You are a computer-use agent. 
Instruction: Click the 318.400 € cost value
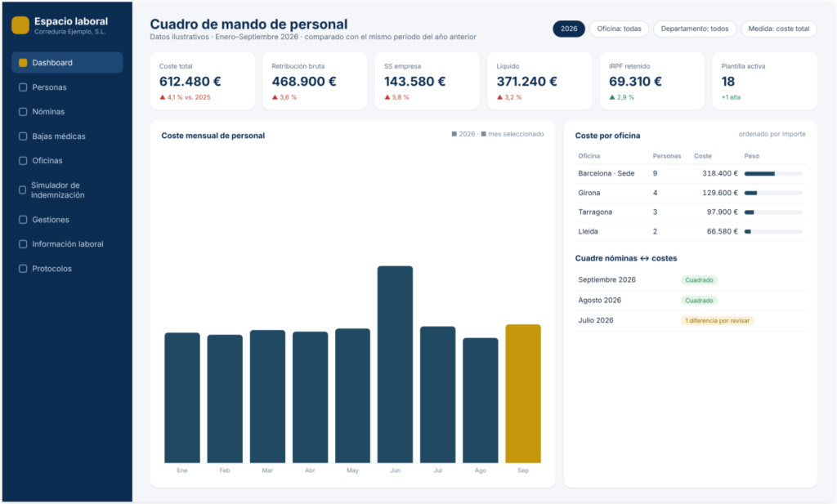(720, 173)
